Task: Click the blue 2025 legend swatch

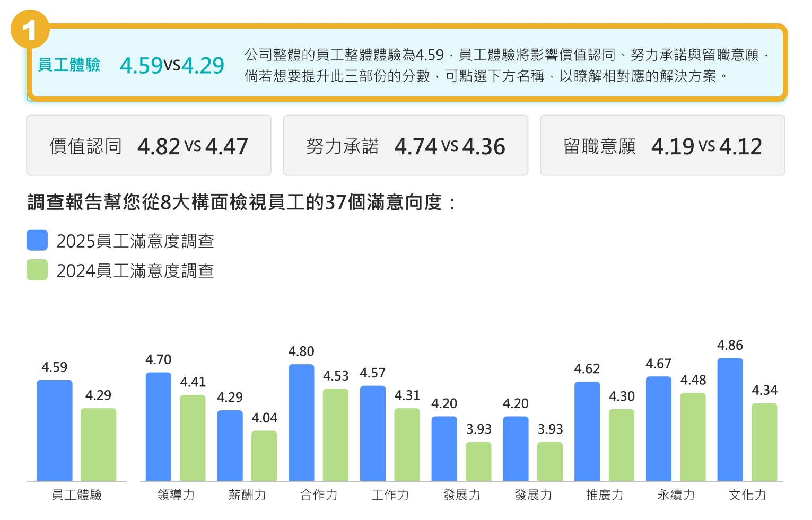Action: pos(37,240)
